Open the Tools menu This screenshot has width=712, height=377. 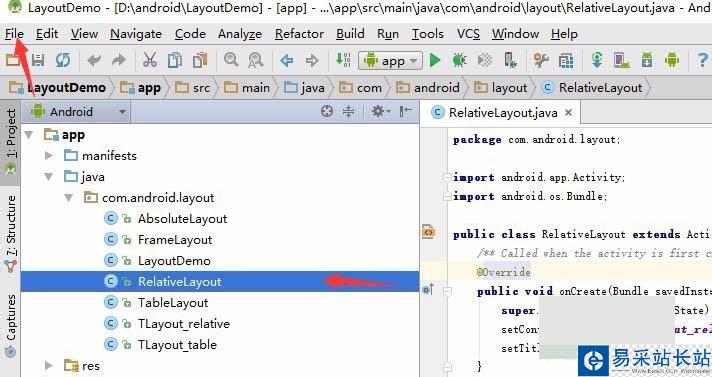tap(428, 34)
